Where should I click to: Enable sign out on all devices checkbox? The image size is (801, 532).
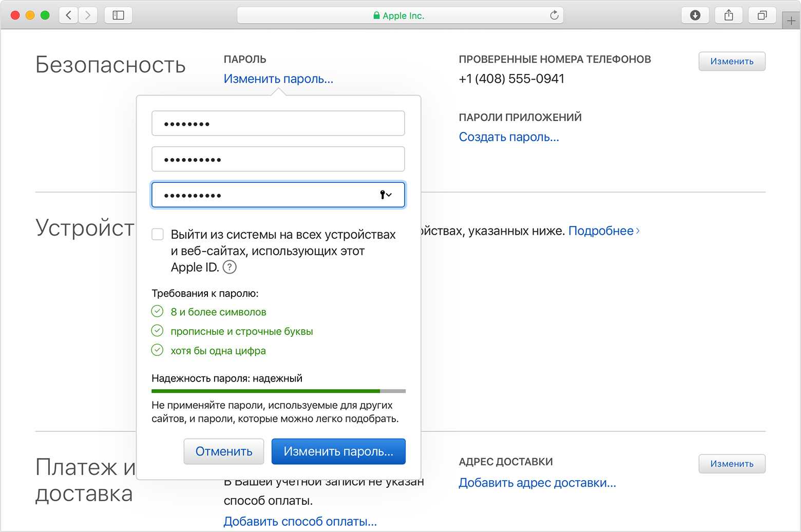158,235
